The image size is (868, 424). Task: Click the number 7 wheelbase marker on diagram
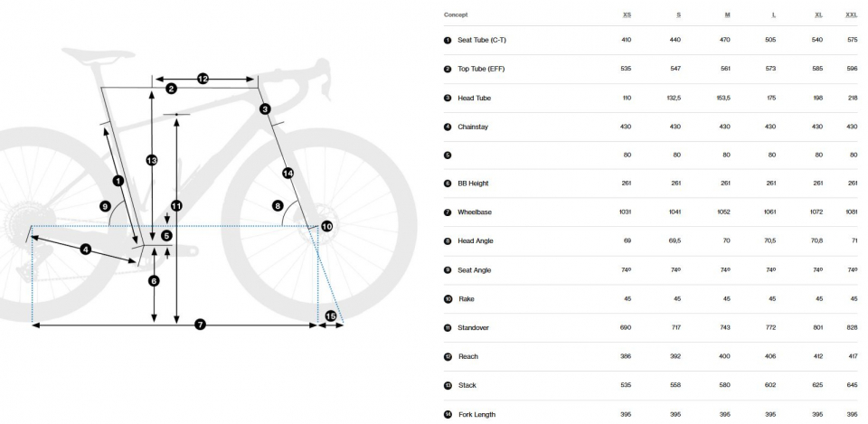coord(201,325)
